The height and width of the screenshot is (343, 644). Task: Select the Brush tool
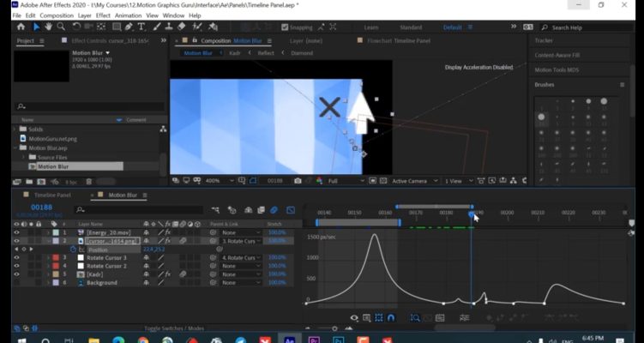156,27
